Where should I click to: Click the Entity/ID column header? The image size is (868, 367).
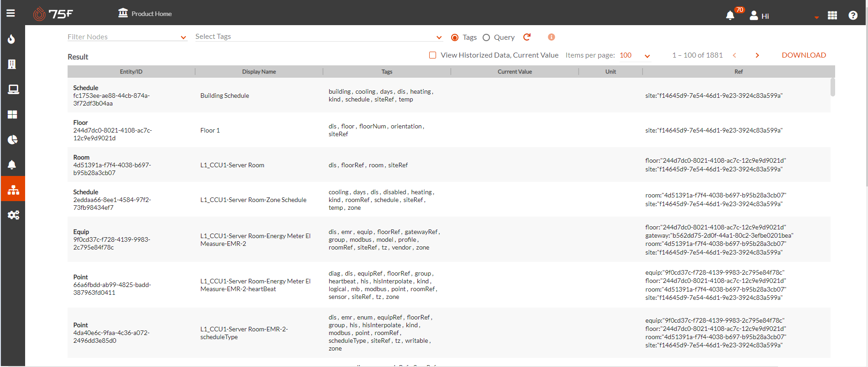point(131,72)
